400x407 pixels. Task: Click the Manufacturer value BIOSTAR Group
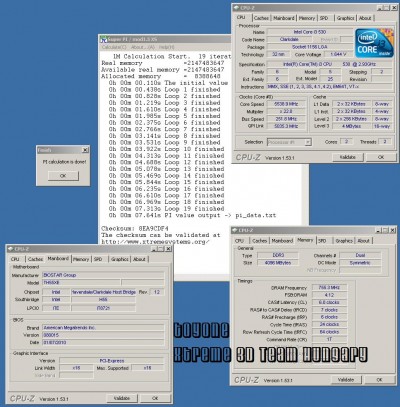(103, 275)
